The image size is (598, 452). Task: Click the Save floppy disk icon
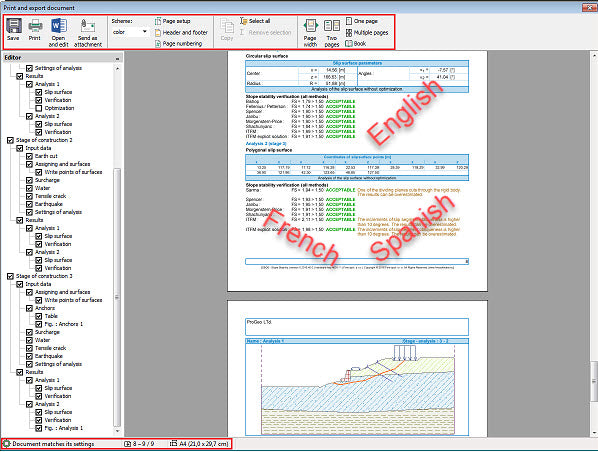tap(14, 26)
